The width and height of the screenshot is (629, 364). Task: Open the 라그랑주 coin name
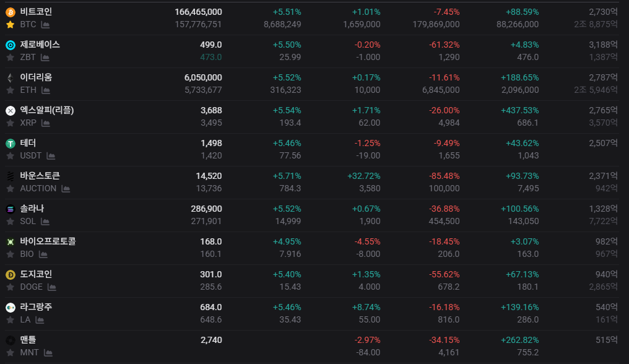pyautogui.click(x=36, y=307)
